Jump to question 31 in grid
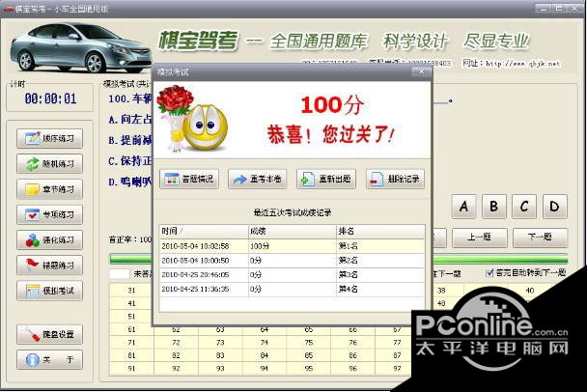Viewport: 587px width, 392px height. tap(131, 291)
